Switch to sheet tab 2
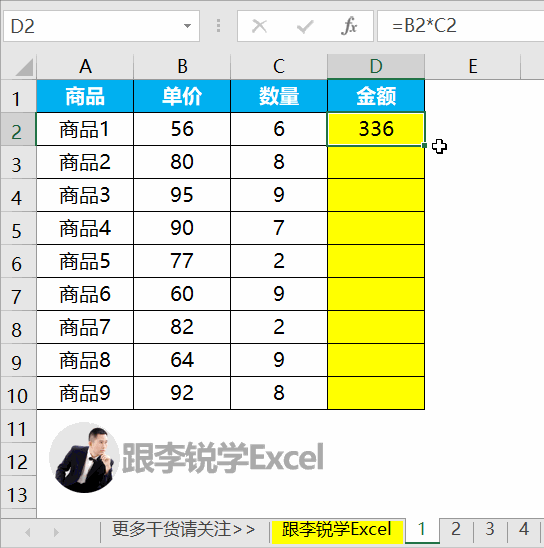 pyautogui.click(x=455, y=529)
